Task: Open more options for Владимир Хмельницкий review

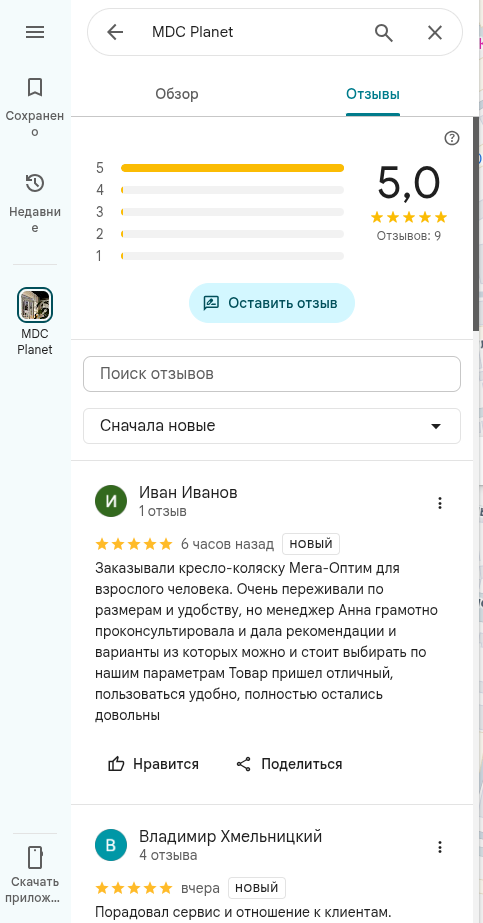Action: tap(440, 847)
